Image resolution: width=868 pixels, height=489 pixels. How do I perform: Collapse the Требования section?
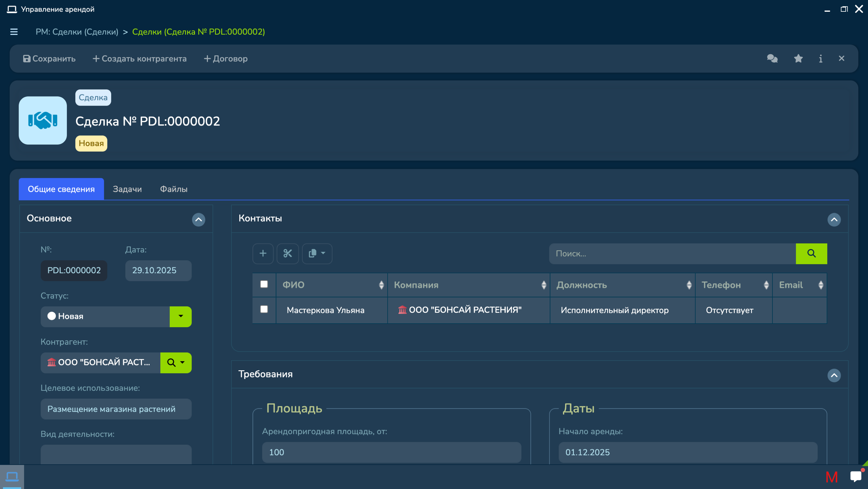pyautogui.click(x=834, y=375)
